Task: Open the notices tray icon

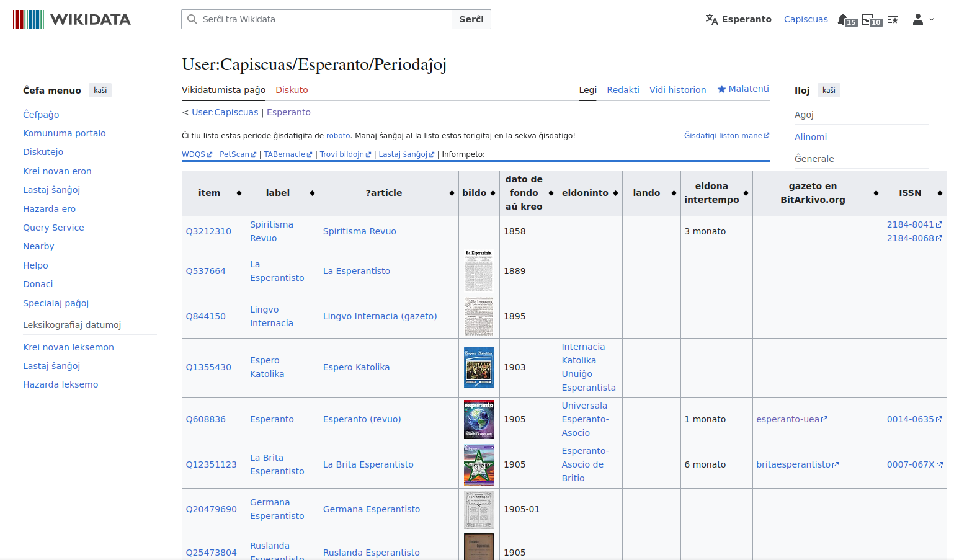Action: pyautogui.click(x=872, y=20)
